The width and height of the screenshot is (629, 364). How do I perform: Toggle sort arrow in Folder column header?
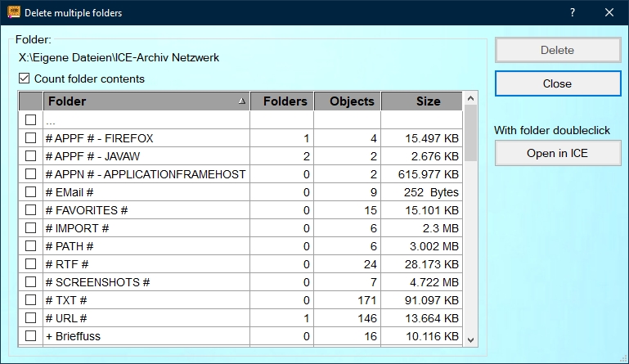click(240, 101)
